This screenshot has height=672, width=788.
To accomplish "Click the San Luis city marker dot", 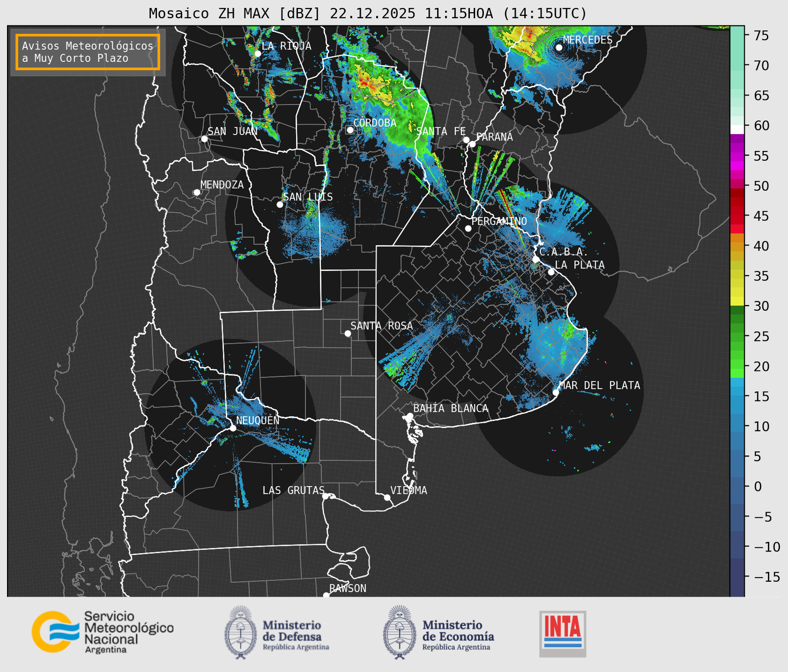I will tap(280, 204).
